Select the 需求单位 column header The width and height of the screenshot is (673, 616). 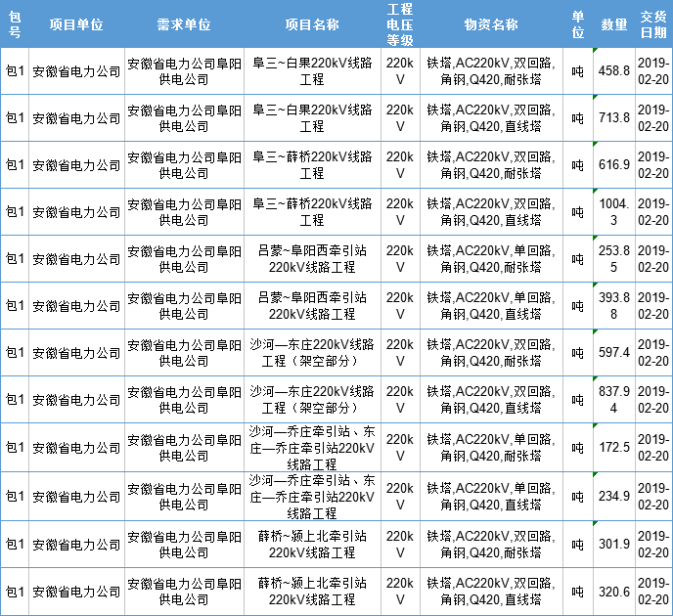184,24
